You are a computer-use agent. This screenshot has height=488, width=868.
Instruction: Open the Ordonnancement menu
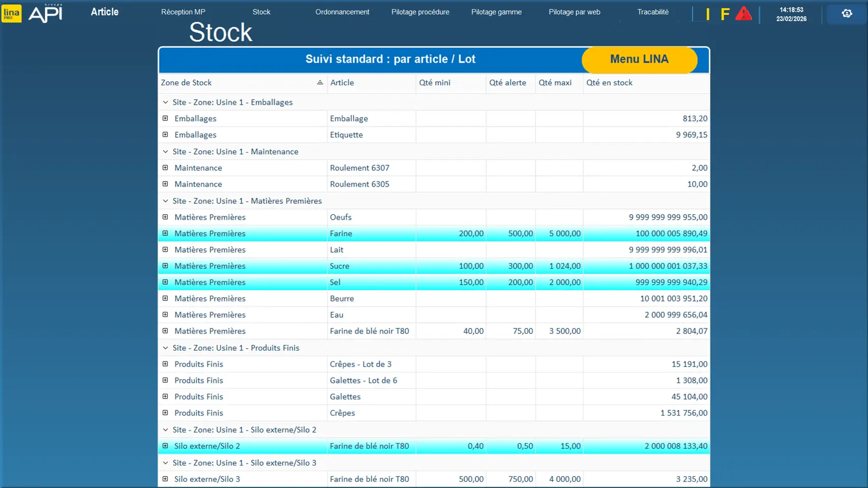pos(342,12)
